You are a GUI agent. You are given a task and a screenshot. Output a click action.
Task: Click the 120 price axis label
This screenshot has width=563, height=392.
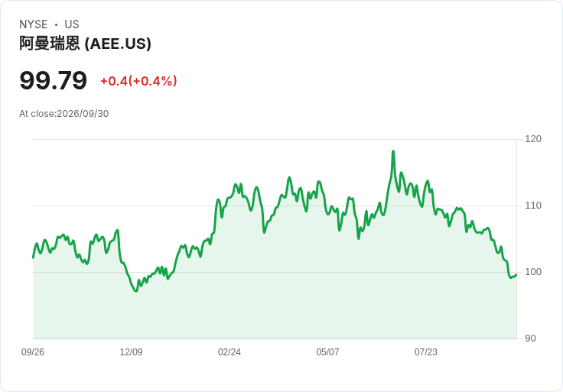click(533, 139)
